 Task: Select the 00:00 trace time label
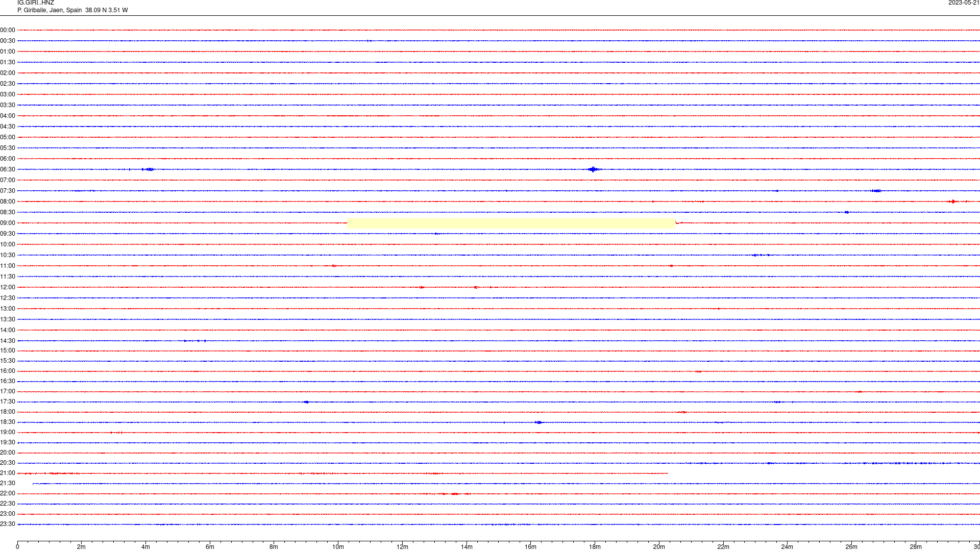(8, 30)
